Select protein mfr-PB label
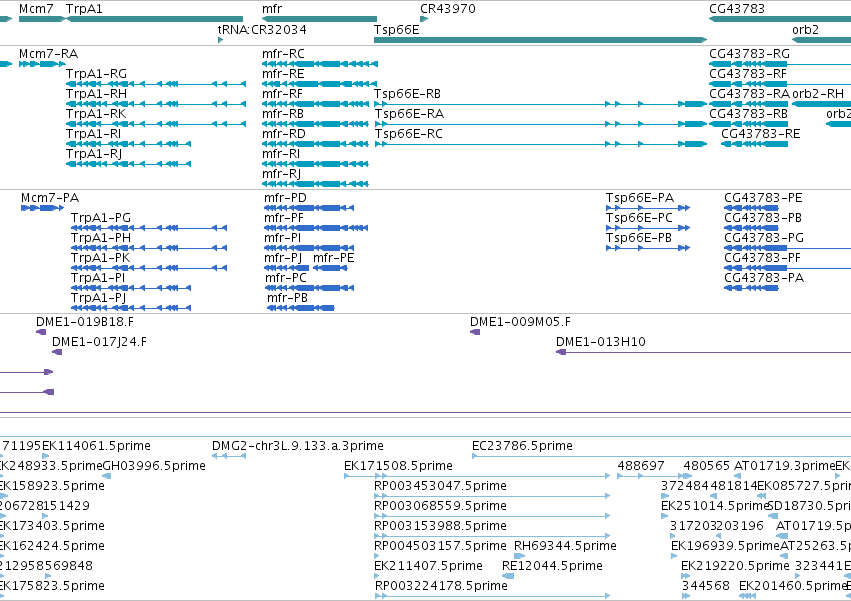The image size is (851, 601). point(288,298)
